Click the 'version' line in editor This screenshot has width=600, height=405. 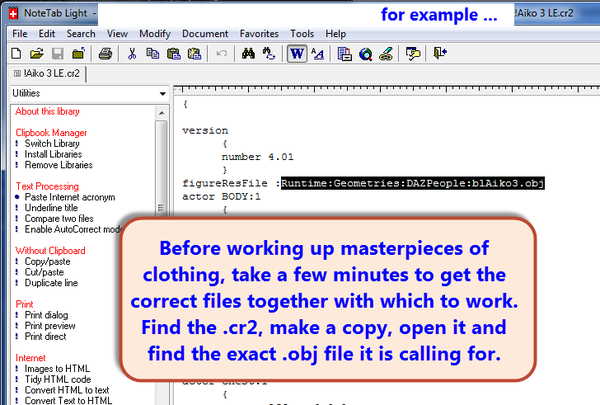[205, 131]
